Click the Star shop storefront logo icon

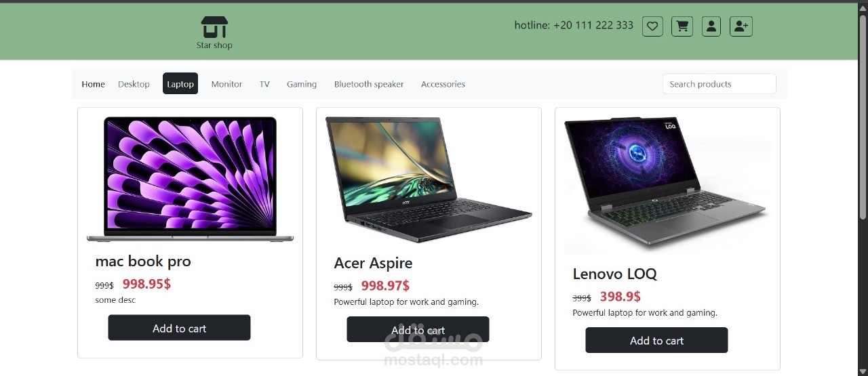214,27
